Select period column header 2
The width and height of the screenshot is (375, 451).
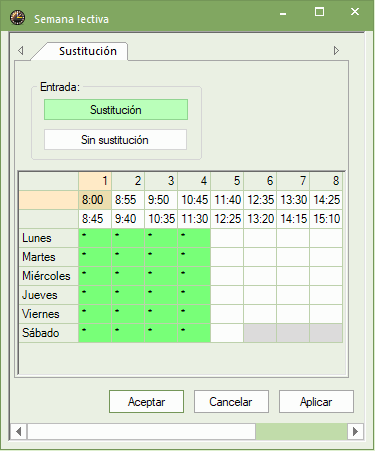pyautogui.click(x=128, y=181)
